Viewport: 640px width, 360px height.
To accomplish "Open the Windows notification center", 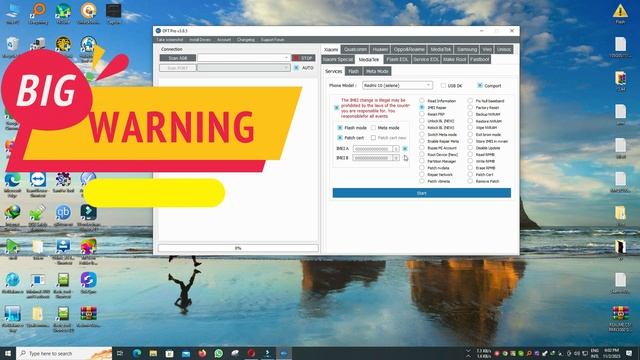I will (629, 353).
